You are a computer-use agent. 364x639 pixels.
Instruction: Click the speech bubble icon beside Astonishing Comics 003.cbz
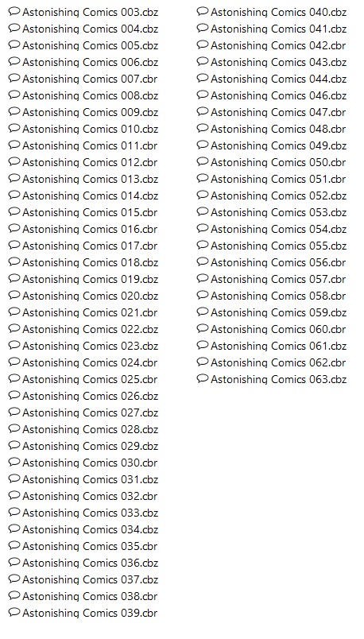[x=14, y=11]
